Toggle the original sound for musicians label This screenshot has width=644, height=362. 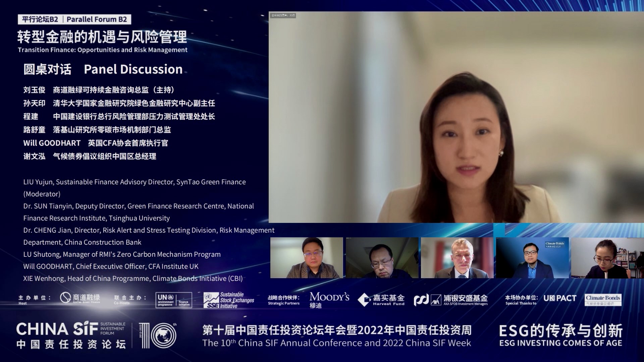coord(283,15)
